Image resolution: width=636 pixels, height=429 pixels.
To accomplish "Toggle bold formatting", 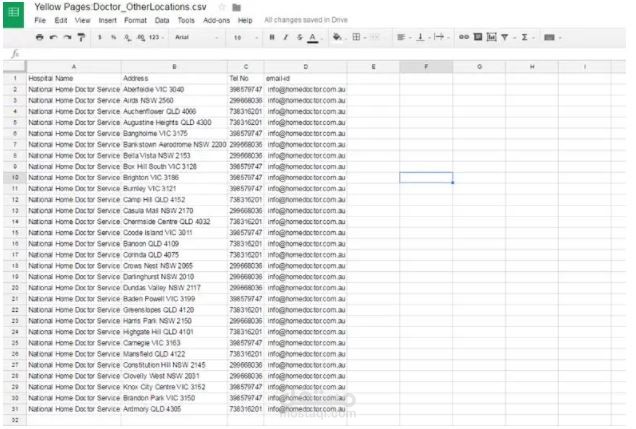I will click(272, 37).
